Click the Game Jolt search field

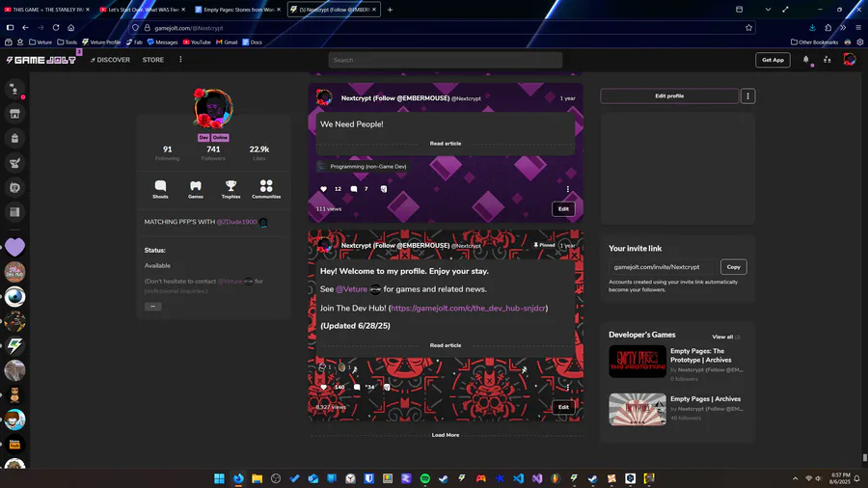(x=445, y=60)
